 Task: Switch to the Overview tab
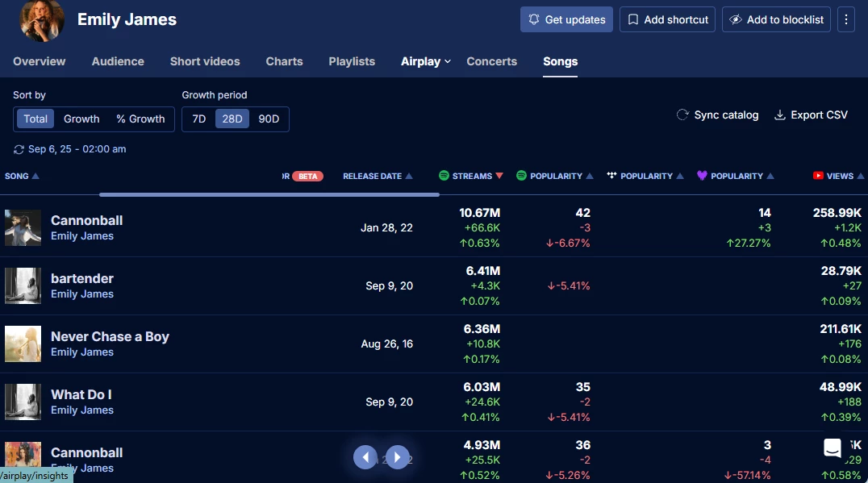point(40,61)
